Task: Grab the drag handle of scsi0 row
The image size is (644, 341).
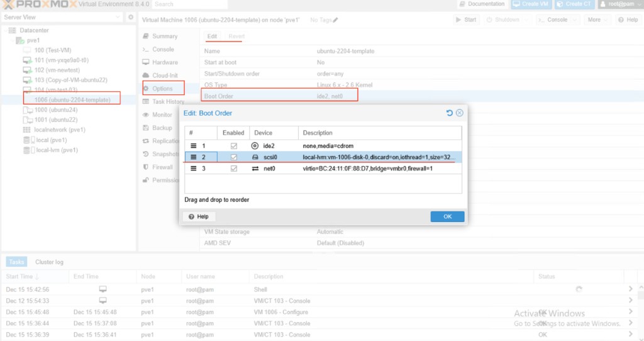Action: click(194, 157)
